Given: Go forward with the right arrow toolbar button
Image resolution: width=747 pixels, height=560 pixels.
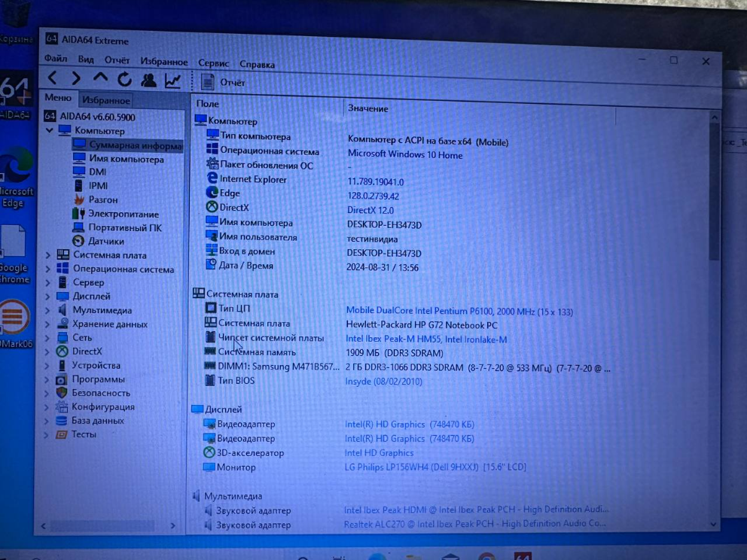Looking at the screenshot, I should (76, 78).
